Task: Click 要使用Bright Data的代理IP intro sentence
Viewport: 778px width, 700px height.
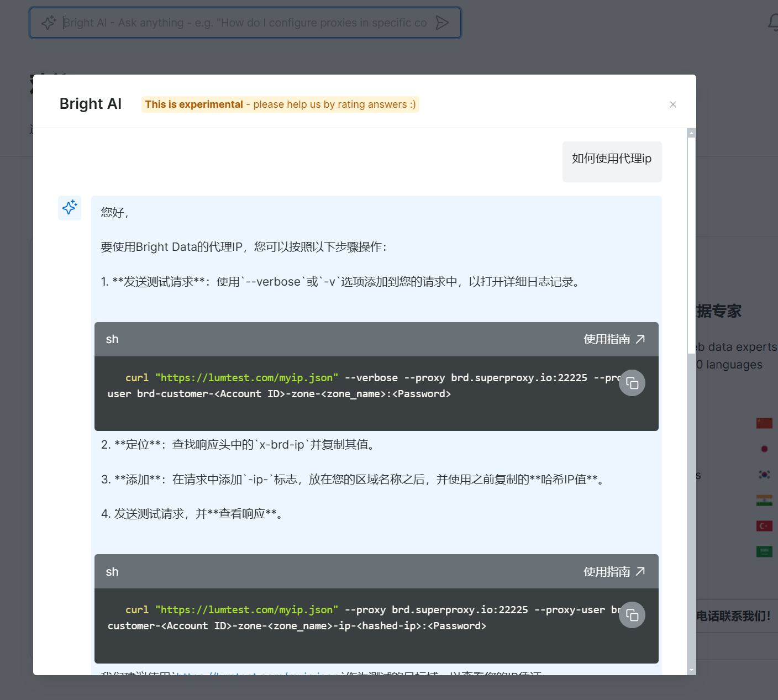Action: pos(245,247)
